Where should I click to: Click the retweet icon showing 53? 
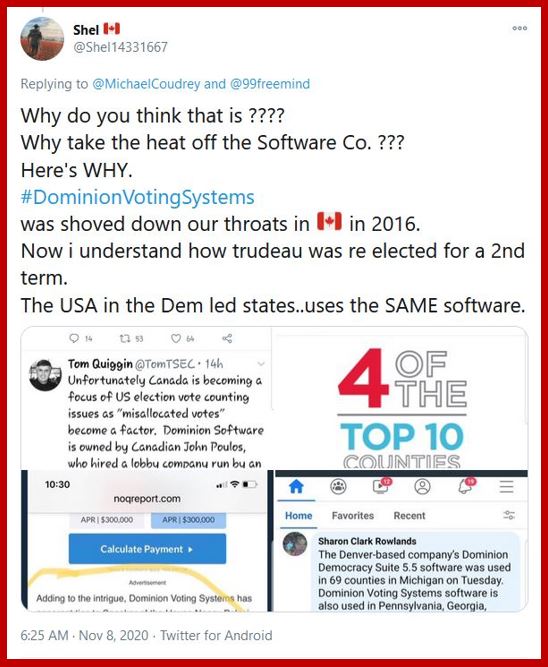click(x=125, y=339)
